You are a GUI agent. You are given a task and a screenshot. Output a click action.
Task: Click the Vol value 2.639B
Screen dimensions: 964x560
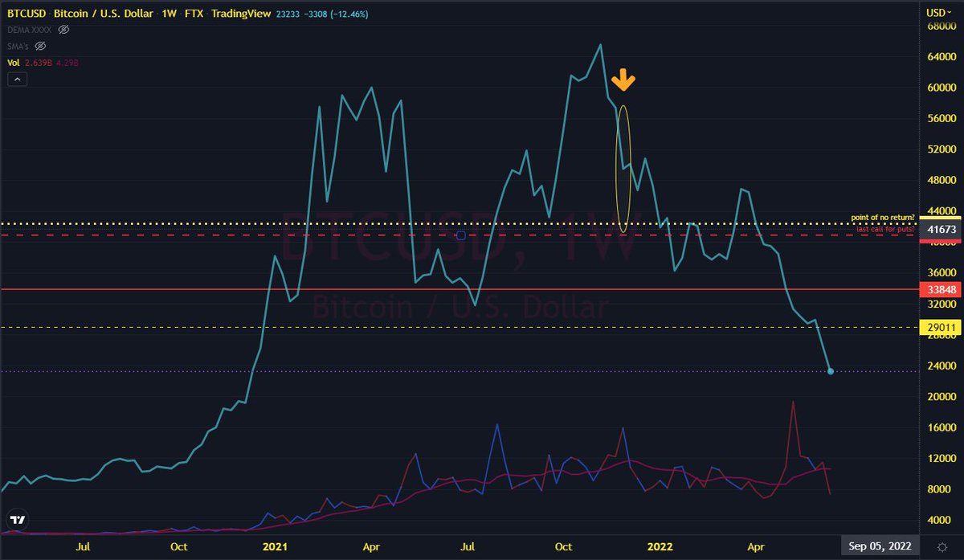tap(39, 62)
